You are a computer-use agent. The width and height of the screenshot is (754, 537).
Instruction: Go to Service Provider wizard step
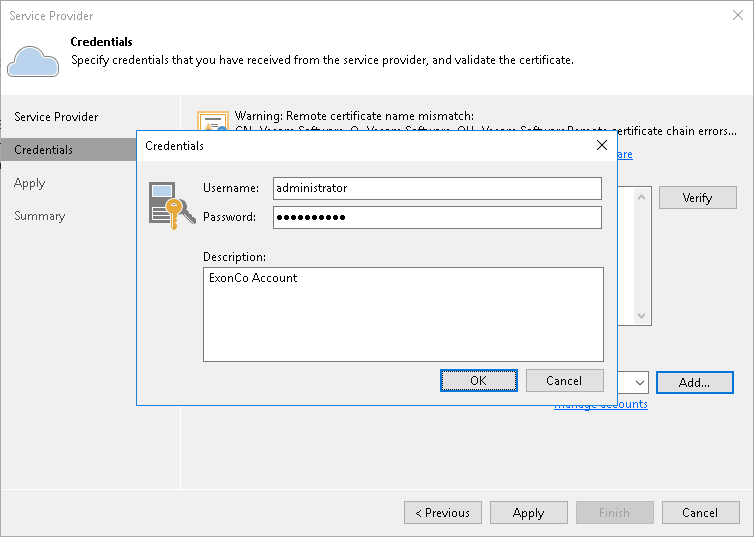tap(56, 117)
